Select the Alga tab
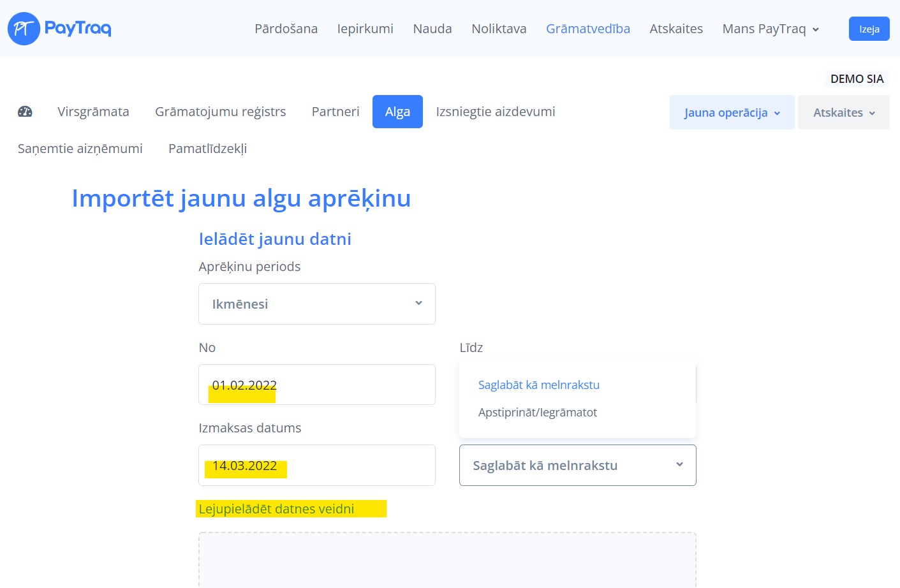The image size is (900, 588). pyautogui.click(x=397, y=112)
